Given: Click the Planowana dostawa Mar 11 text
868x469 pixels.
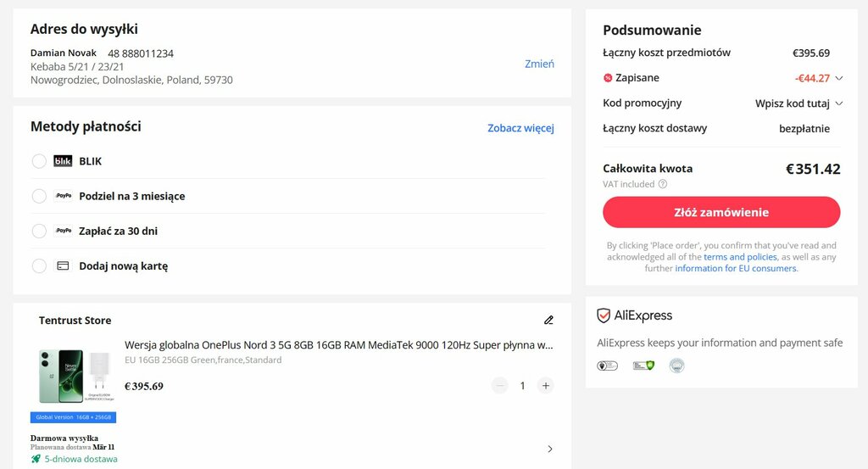Looking at the screenshot, I should click(73, 447).
